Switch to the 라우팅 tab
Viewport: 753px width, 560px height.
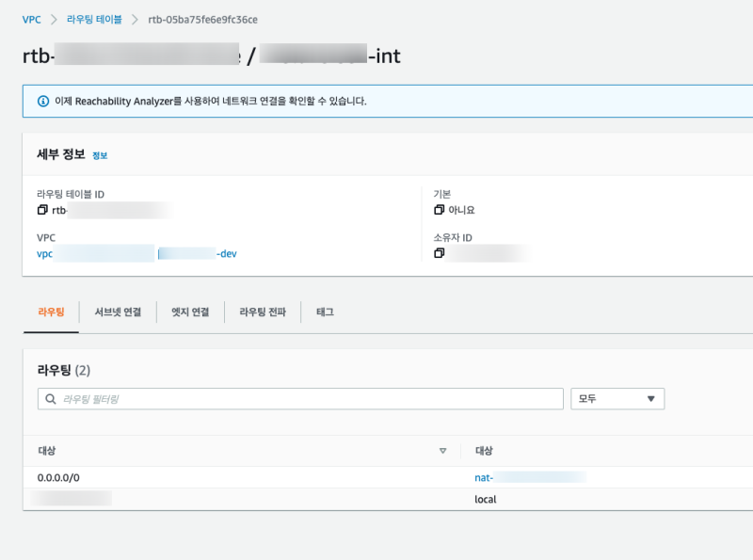tap(51, 312)
